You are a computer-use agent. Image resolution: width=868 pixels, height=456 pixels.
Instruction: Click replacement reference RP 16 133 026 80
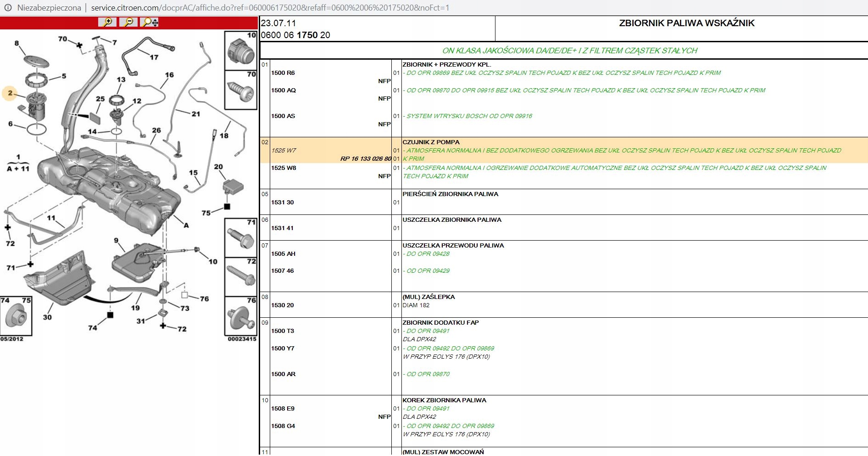pyautogui.click(x=366, y=158)
